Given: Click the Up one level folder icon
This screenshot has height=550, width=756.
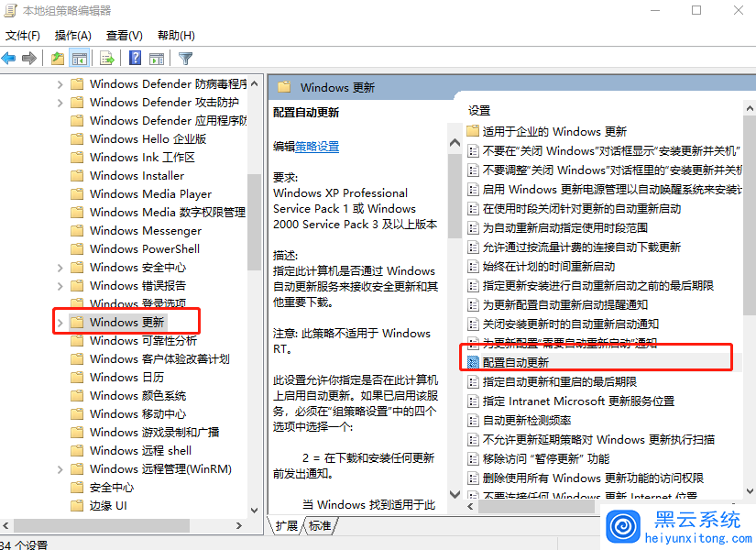Looking at the screenshot, I should (x=58, y=59).
